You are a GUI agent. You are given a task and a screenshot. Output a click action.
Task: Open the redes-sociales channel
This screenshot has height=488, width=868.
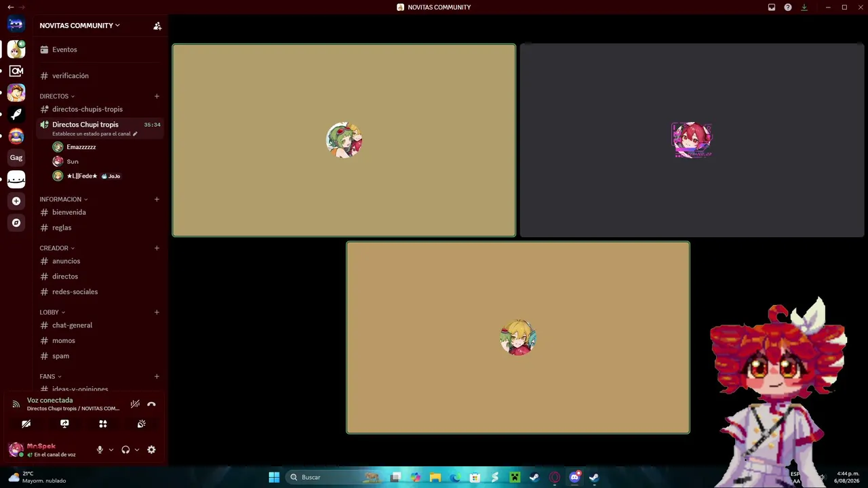pyautogui.click(x=100, y=292)
